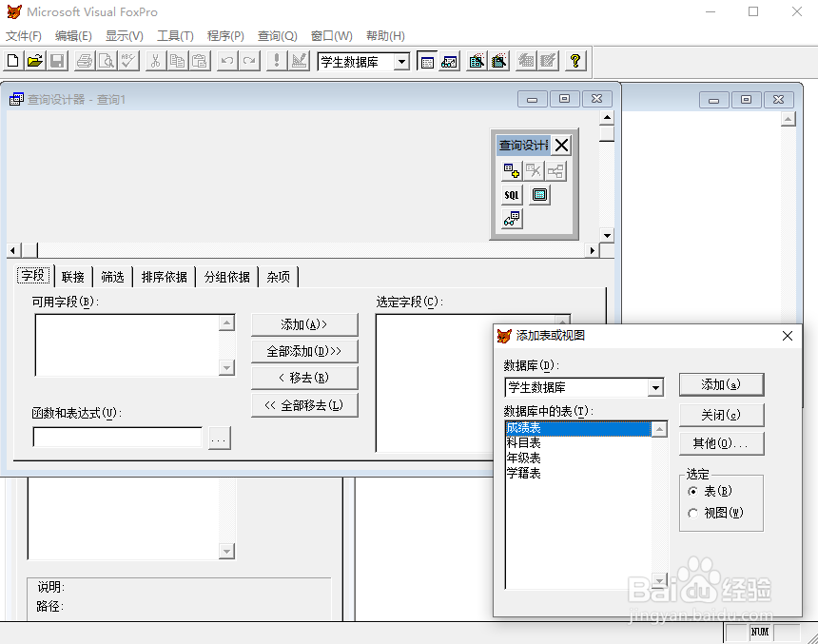Viewport: 818px width, 644px height.
Task: Show SQL window from query designer toolbox
Action: click(x=512, y=195)
